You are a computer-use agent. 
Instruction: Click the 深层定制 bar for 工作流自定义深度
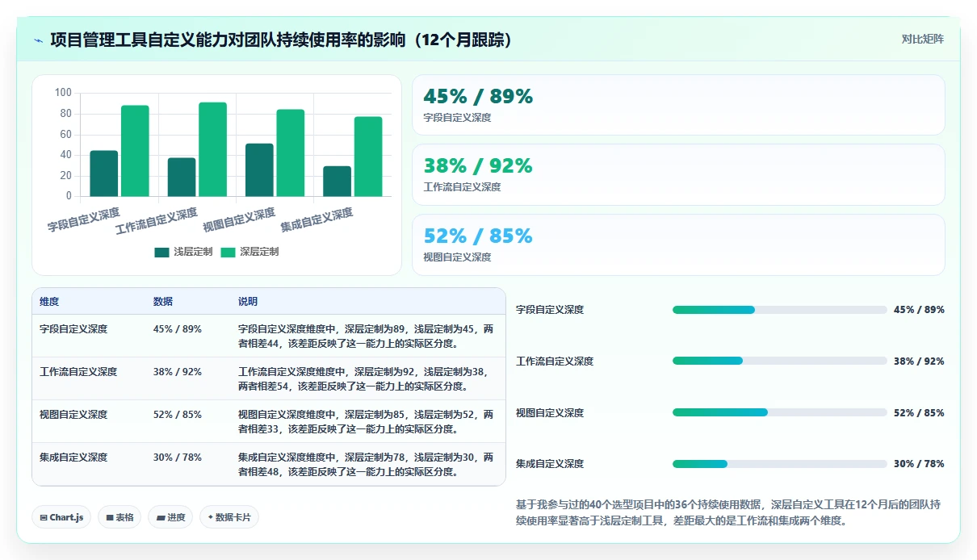pyautogui.click(x=212, y=149)
